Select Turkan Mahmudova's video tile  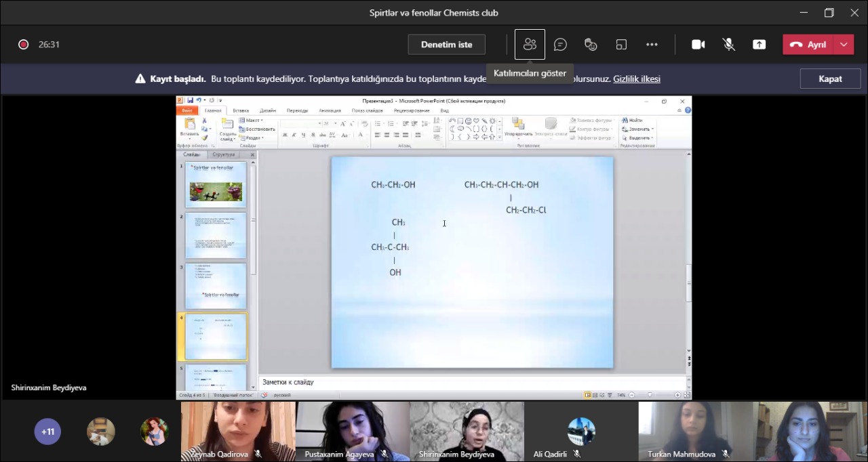695,428
